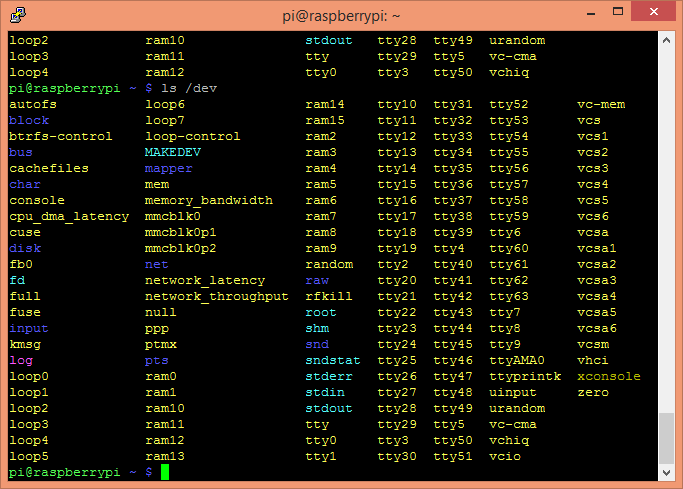Click the pi@raspberrypi title bar text
This screenshot has width=683, height=489.
(341, 16)
